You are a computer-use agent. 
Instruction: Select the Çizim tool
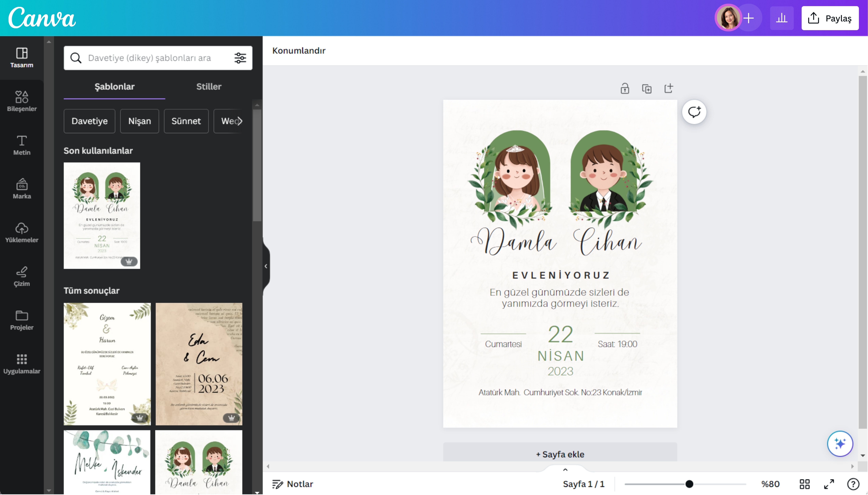pos(21,276)
